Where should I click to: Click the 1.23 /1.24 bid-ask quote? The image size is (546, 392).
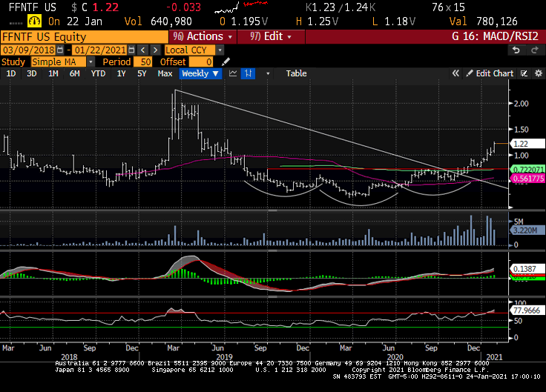341,7
